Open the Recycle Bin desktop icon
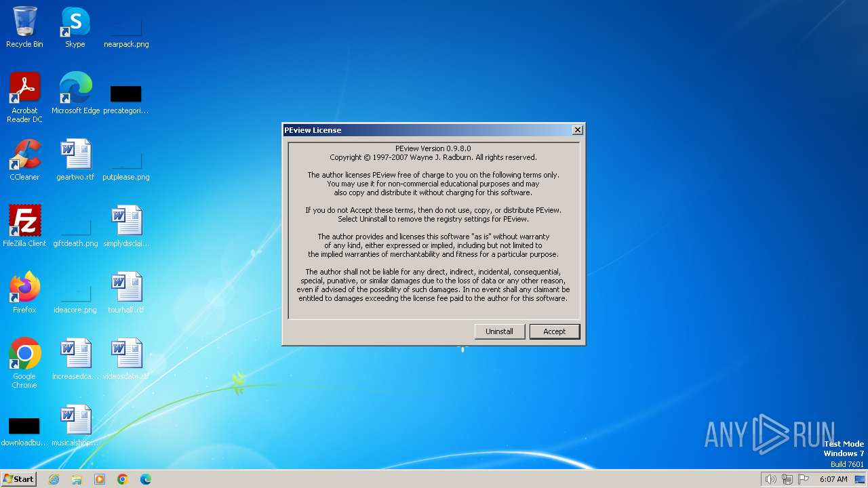Screen dimensions: 868x488 24,27
